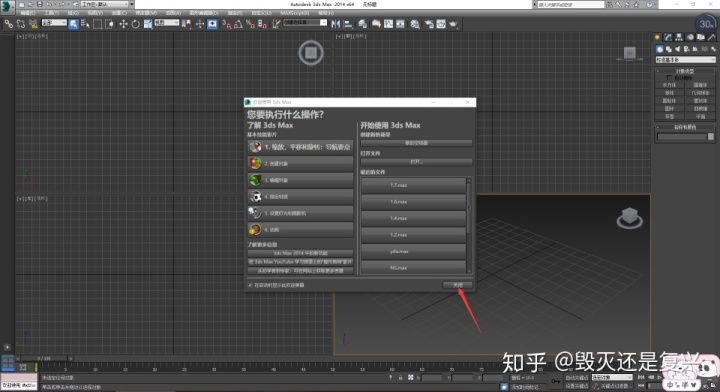Image resolution: width=720 pixels, height=392 pixels.
Task: Click the 打开... open file button
Action: coord(416,162)
